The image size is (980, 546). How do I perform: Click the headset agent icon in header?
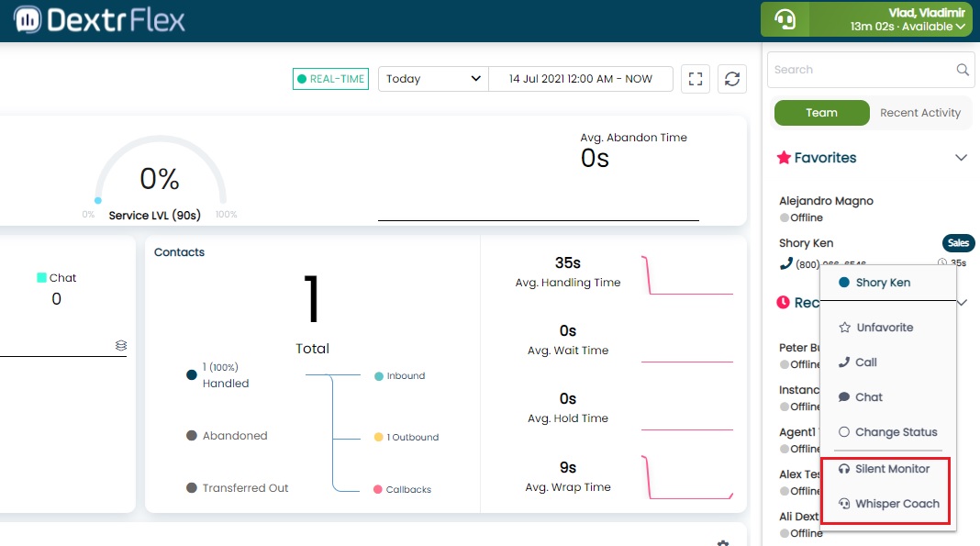coord(785,19)
